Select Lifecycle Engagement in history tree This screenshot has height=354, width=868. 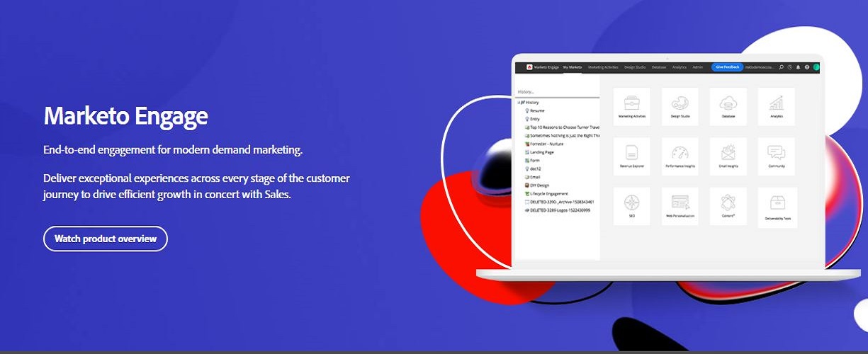(x=548, y=193)
